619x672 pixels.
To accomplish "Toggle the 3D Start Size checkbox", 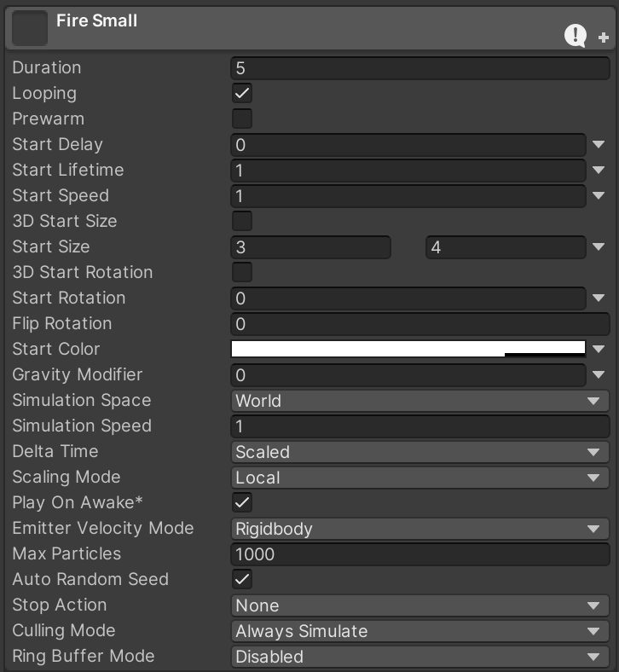I will click(x=242, y=222).
